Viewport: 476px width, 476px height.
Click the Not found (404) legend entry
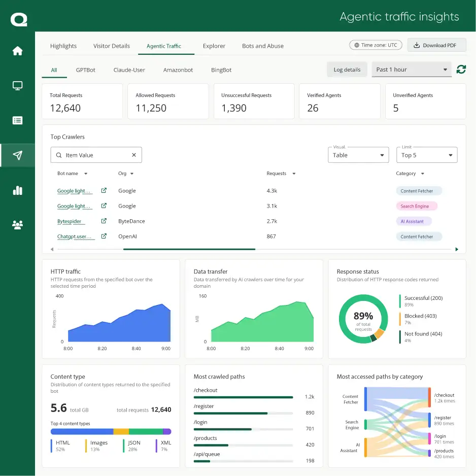[x=421, y=336]
